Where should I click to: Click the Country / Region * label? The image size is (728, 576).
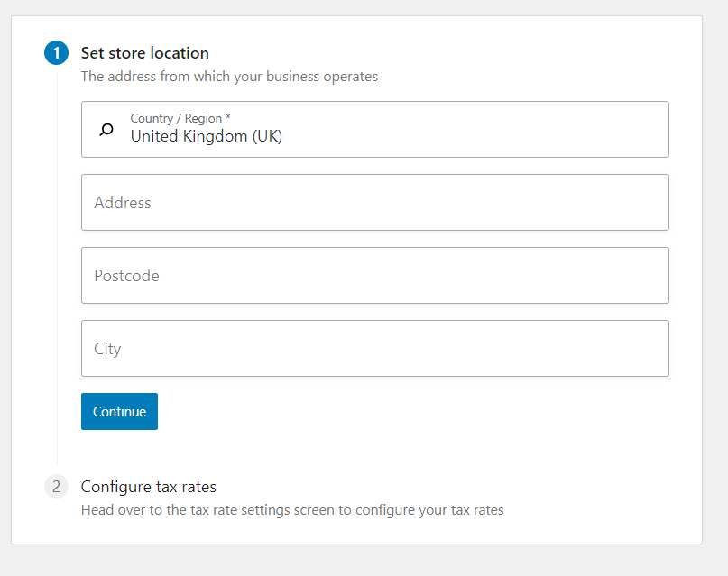tap(180, 118)
